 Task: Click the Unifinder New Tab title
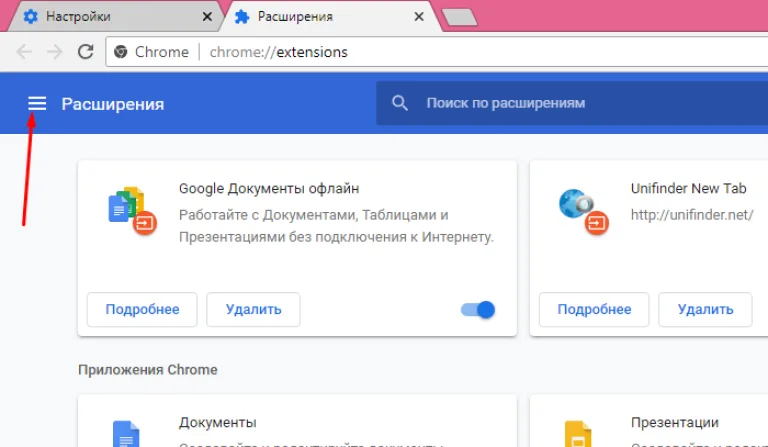(688, 188)
